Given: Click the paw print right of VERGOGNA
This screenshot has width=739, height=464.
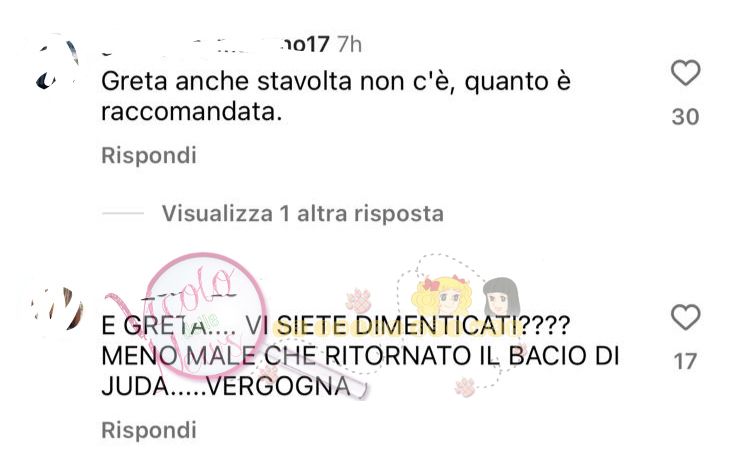Looking at the screenshot, I should [x=466, y=387].
